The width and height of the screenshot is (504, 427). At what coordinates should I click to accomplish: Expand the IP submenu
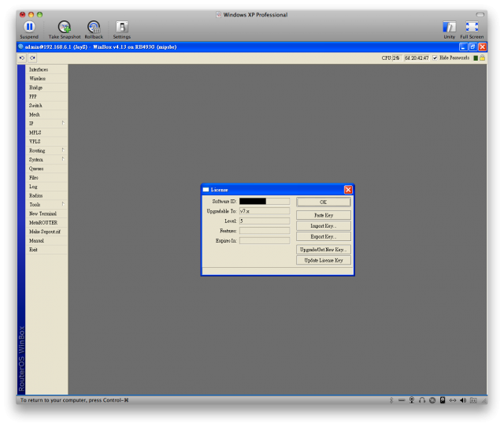pyautogui.click(x=46, y=124)
